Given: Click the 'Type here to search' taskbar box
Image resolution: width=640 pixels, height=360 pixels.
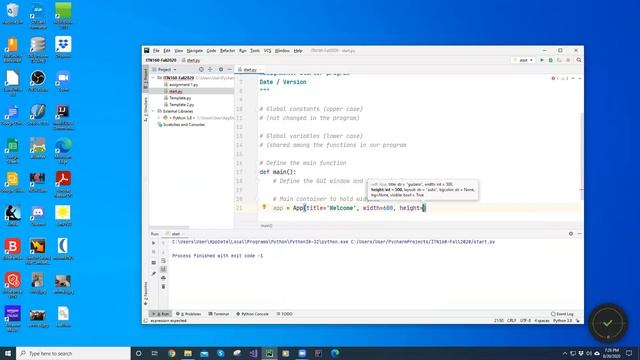Looking at the screenshot, I should tap(73, 353).
